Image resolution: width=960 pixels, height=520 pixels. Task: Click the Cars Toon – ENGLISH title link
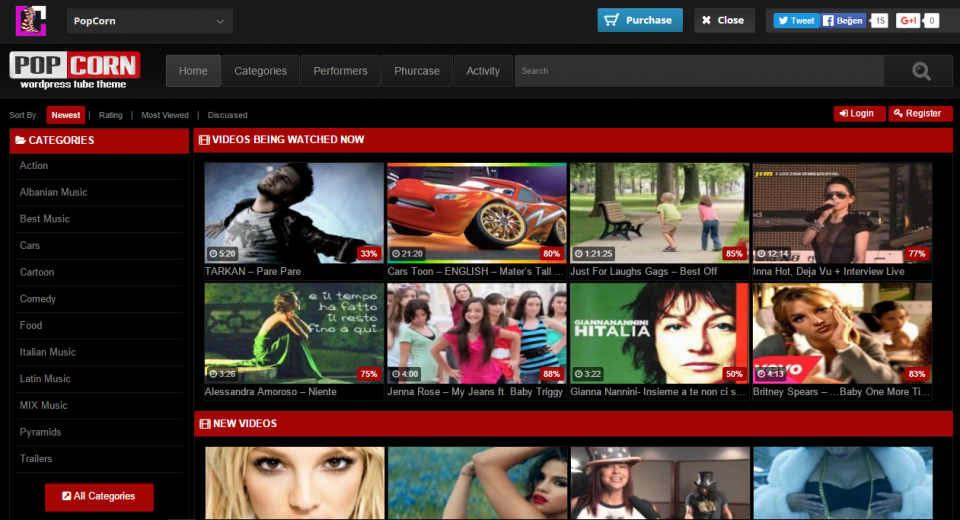[x=475, y=271]
